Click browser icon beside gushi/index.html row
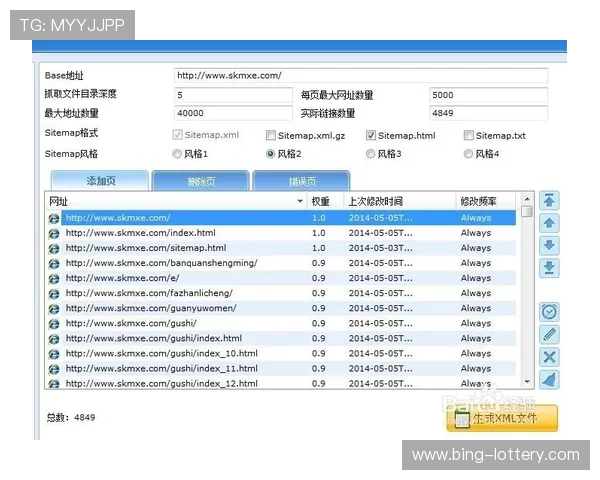The height and width of the screenshot is (480, 600). (54, 339)
